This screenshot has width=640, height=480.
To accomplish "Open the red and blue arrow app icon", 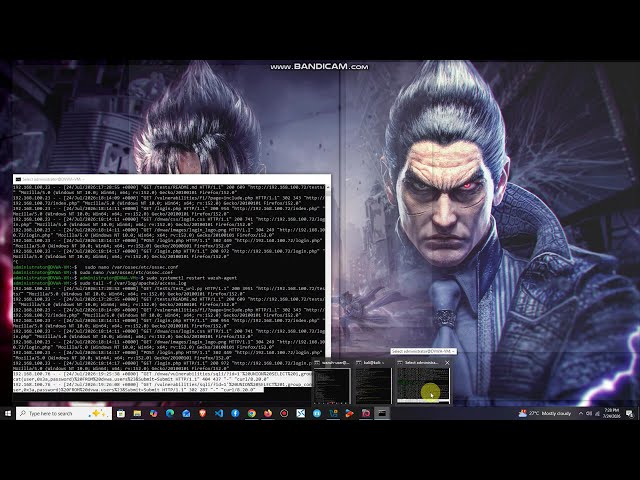I will click(349, 413).
